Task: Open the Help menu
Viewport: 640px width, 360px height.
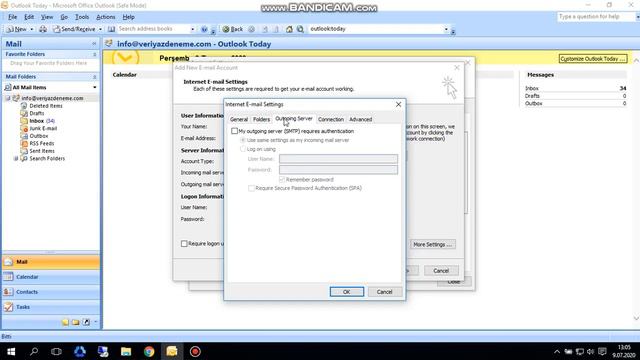Action: tap(129, 17)
